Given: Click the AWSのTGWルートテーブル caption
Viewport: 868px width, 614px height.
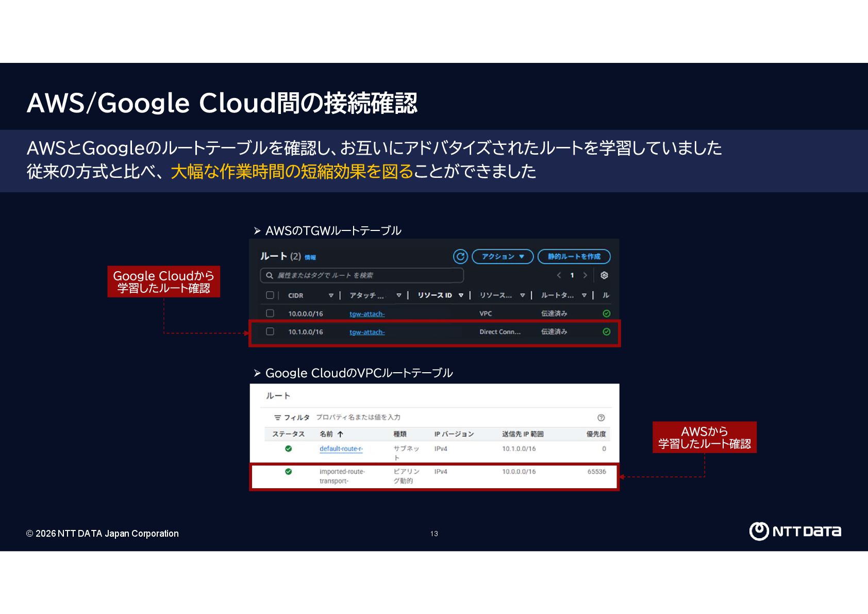Looking at the screenshot, I should pyautogui.click(x=333, y=230).
